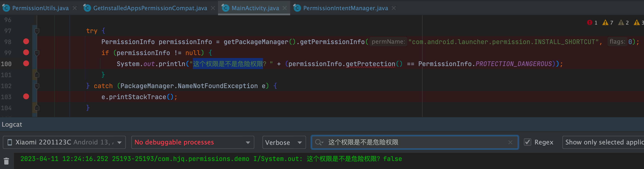Change the log level via Verbose dropdown

284,142
